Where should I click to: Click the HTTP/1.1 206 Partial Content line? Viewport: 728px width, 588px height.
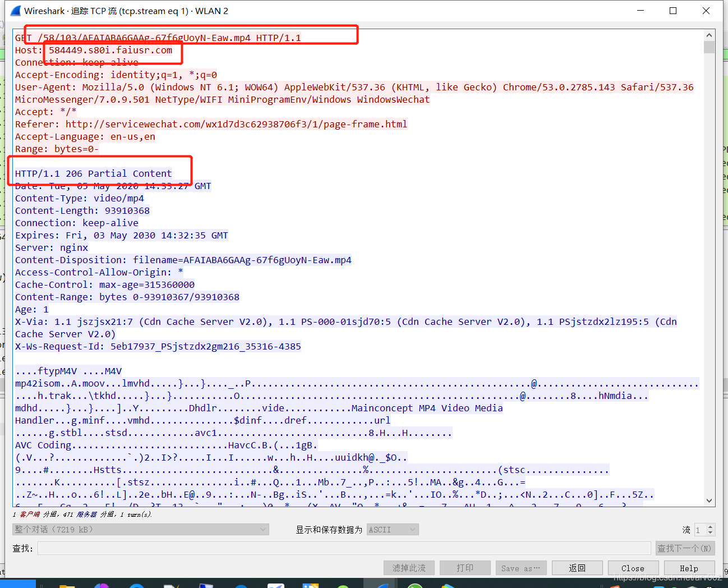pos(94,173)
